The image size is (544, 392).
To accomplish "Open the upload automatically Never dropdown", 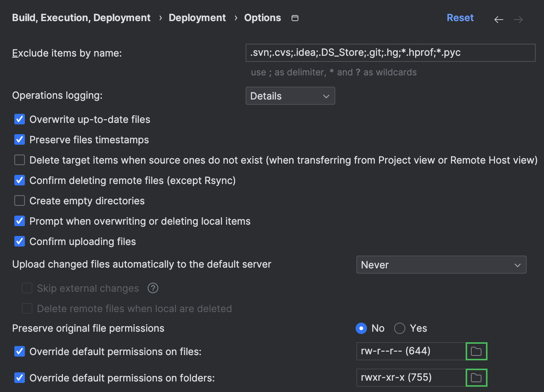I will pos(441,265).
